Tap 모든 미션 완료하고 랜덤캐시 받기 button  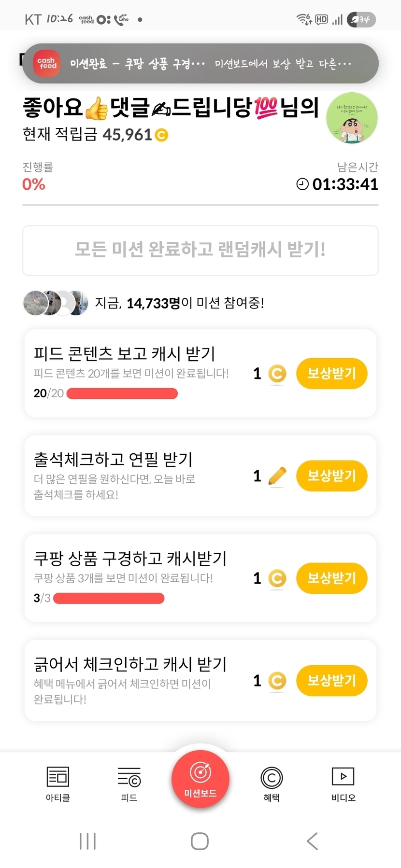click(x=200, y=250)
